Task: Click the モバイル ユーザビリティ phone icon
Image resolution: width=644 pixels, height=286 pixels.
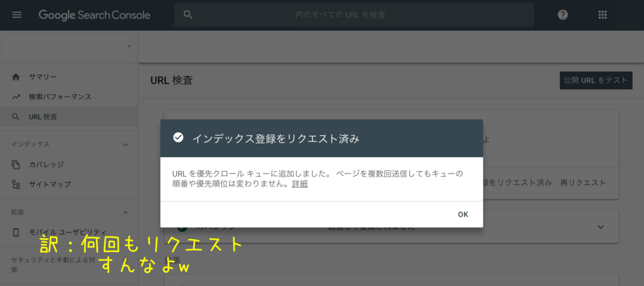Action: click(x=16, y=232)
